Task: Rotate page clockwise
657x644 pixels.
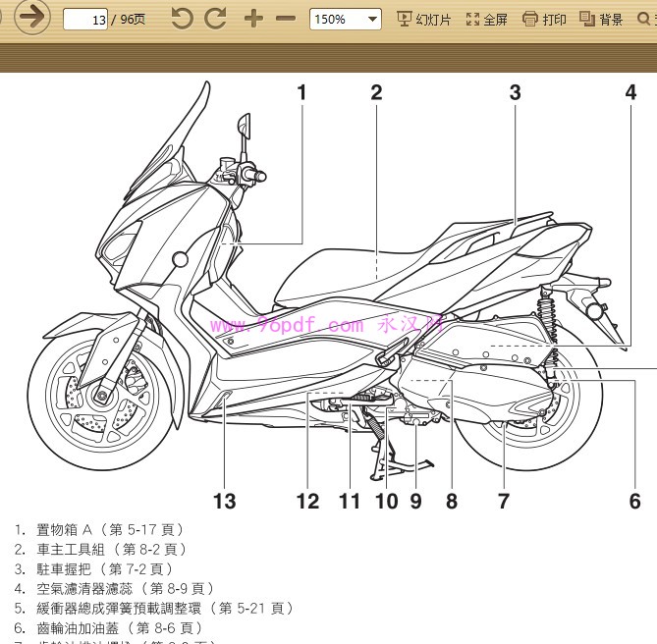Action: (215, 19)
